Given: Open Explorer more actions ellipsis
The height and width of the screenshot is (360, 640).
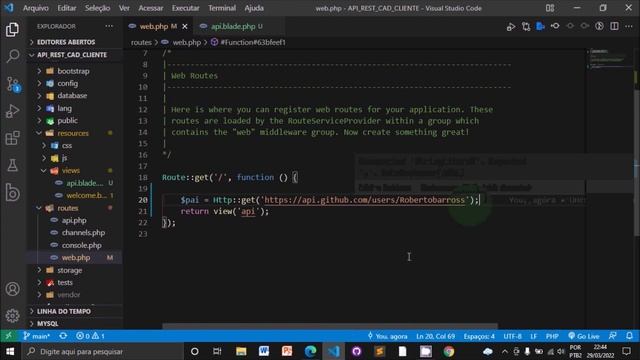Looking at the screenshot, I should 109,26.
